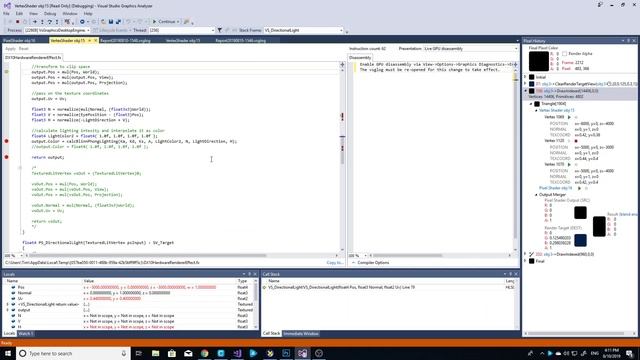Image resolution: width=640 pixels, height=360 pixels.
Task: Click the thread filter funnel icon
Action: [x=220, y=30]
